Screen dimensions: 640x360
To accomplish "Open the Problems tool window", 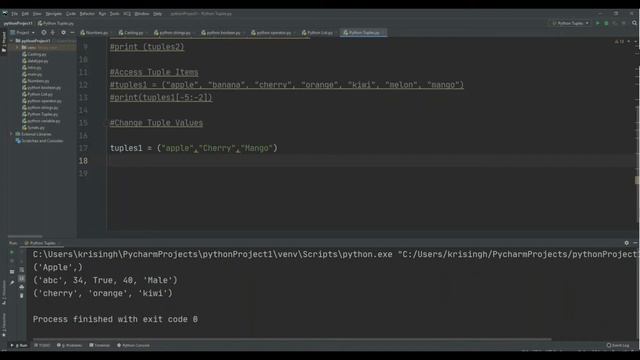I will (x=70, y=345).
